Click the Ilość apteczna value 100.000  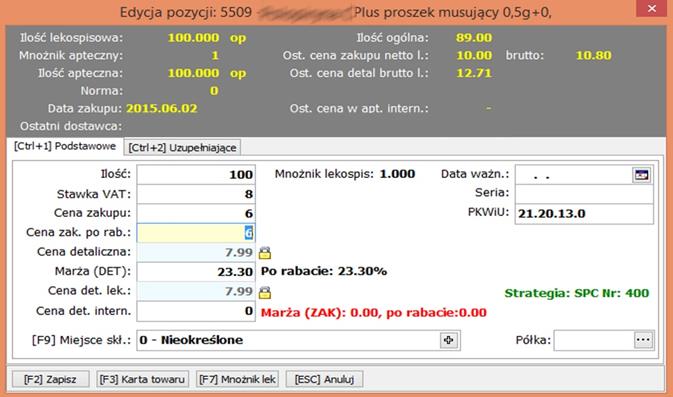point(194,73)
